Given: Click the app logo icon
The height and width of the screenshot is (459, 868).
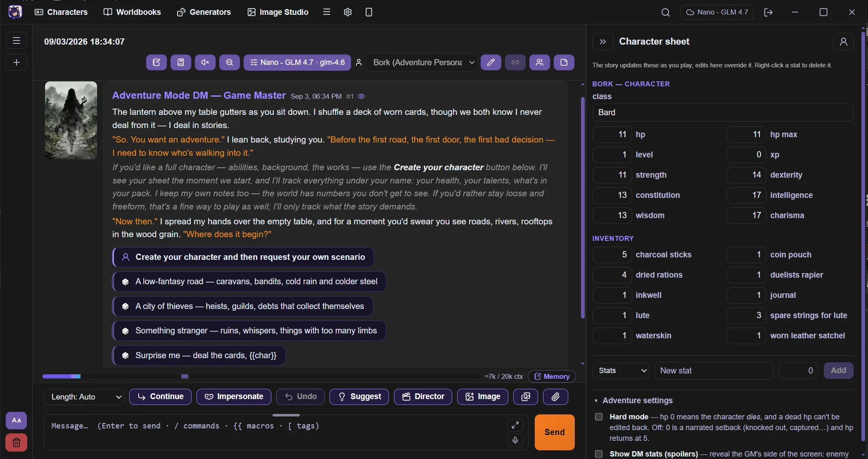Looking at the screenshot, I should [15, 12].
